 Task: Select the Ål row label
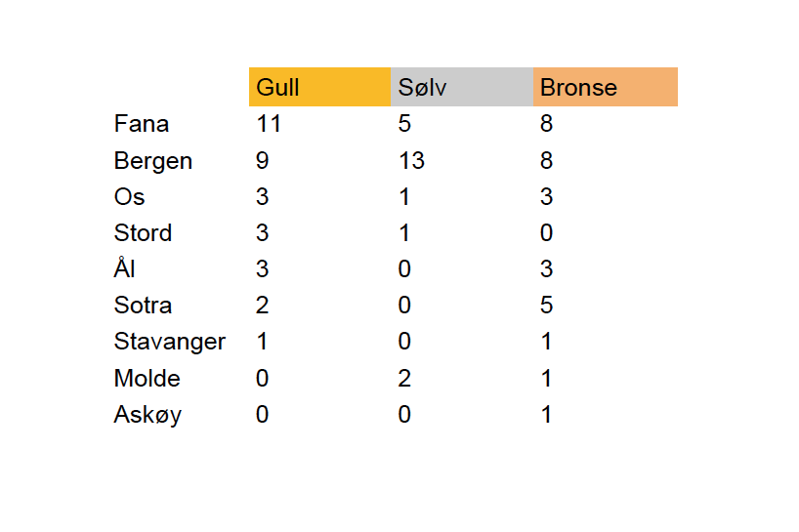[x=124, y=267]
